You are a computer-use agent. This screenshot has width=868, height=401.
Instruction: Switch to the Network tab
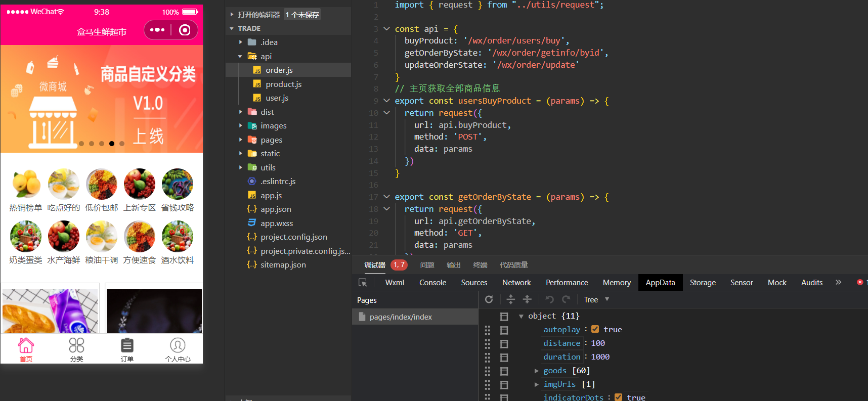516,283
